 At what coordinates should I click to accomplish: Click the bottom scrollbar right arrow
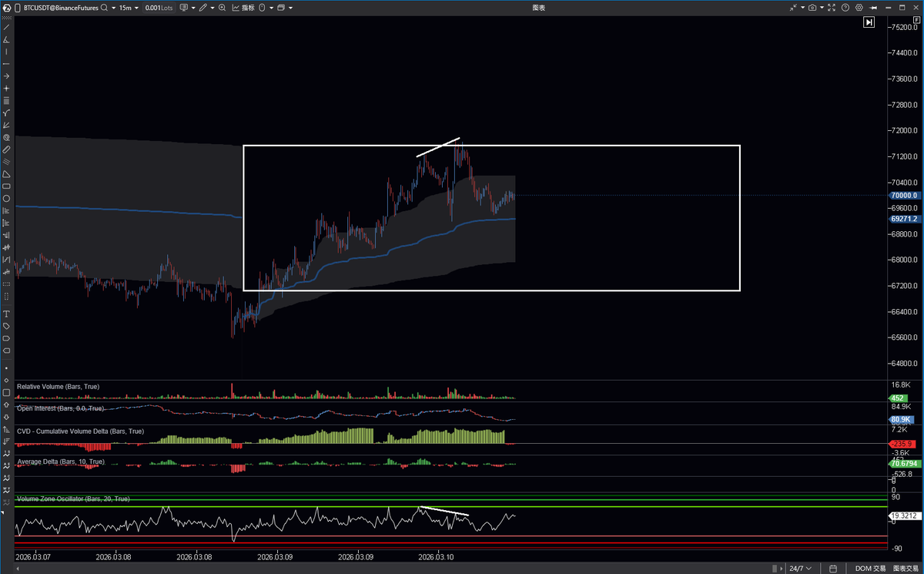click(x=782, y=569)
